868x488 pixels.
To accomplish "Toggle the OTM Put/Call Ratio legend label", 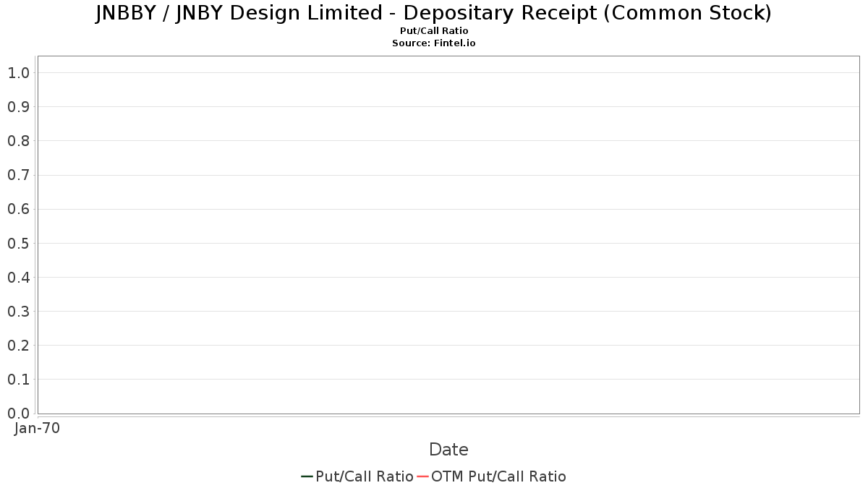I will (498, 476).
